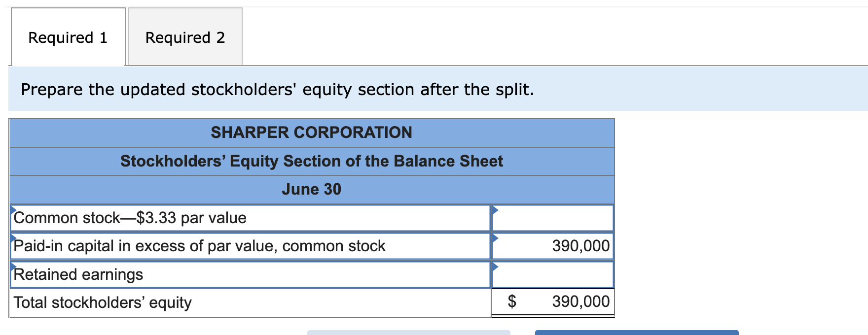Click the triangle marker on Paid-in capital amount cell
Image resolution: width=868 pixels, height=335 pixels.
click(x=495, y=238)
